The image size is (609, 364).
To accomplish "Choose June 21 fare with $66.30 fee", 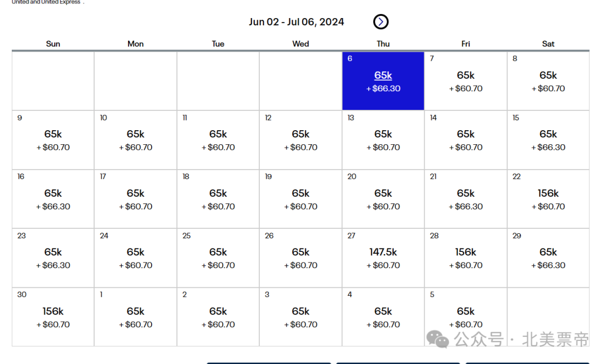I will pyautogui.click(x=466, y=199).
